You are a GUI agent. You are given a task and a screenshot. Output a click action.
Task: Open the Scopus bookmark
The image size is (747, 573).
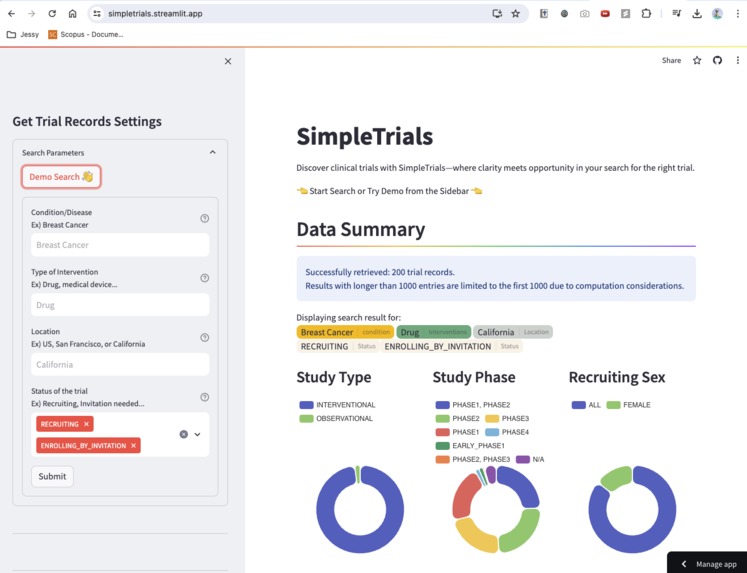pos(86,34)
